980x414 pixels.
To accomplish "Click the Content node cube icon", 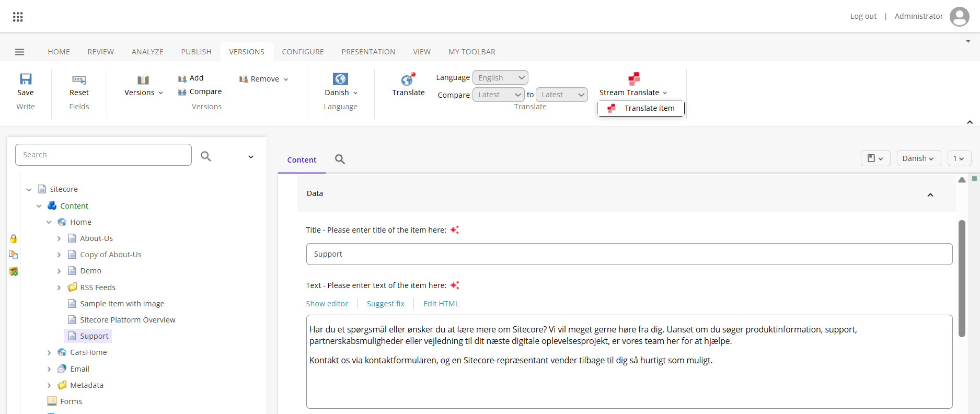I will pyautogui.click(x=52, y=205).
